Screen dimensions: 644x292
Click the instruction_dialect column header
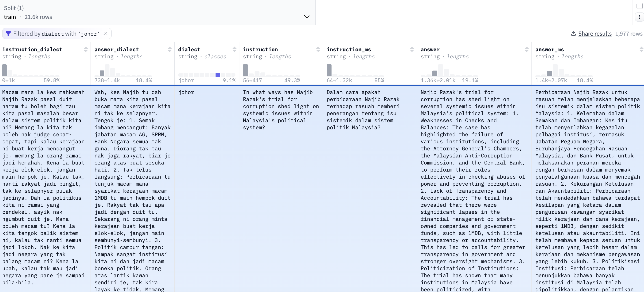[x=32, y=50]
